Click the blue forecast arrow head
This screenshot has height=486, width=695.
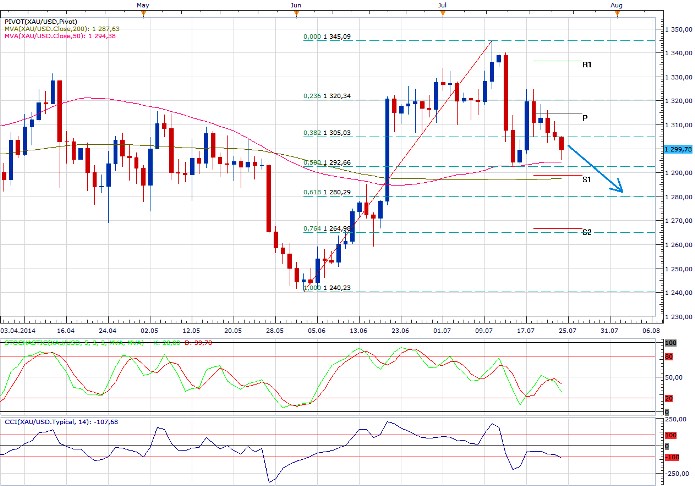point(621,189)
